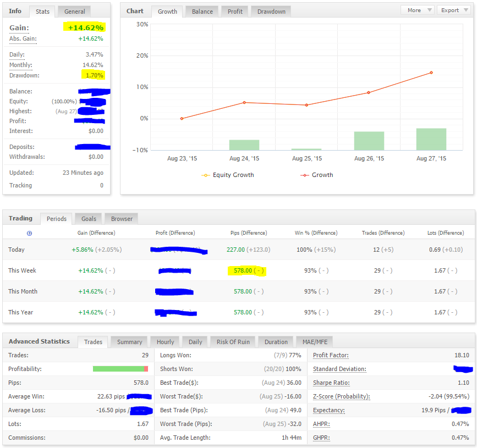This screenshot has width=477, height=448.
Task: Open the Daily statistics tab
Action: [x=195, y=342]
